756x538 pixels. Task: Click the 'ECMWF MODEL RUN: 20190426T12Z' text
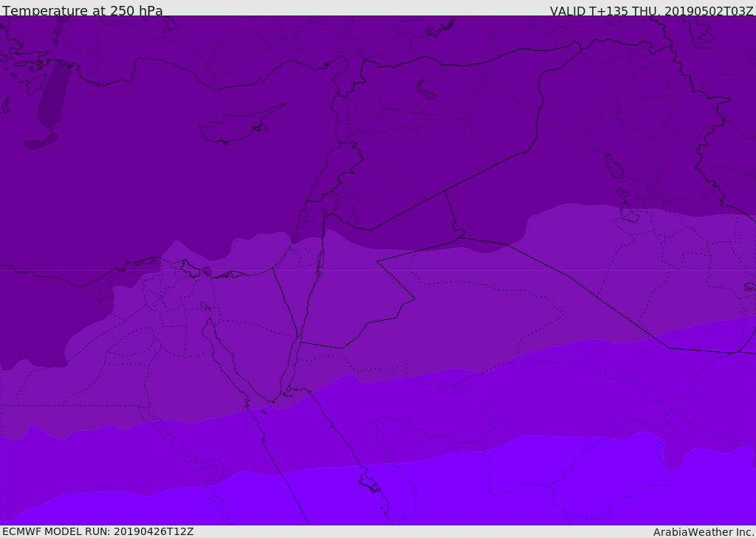tap(98, 531)
